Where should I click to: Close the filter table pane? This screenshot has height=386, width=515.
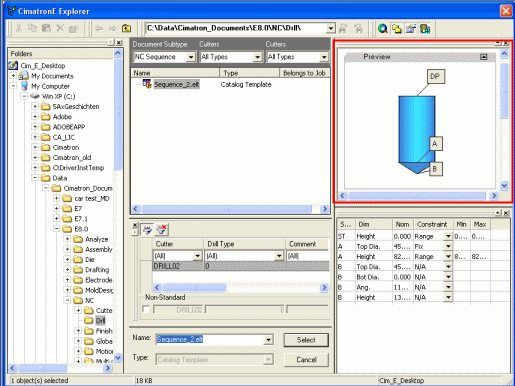click(x=135, y=225)
